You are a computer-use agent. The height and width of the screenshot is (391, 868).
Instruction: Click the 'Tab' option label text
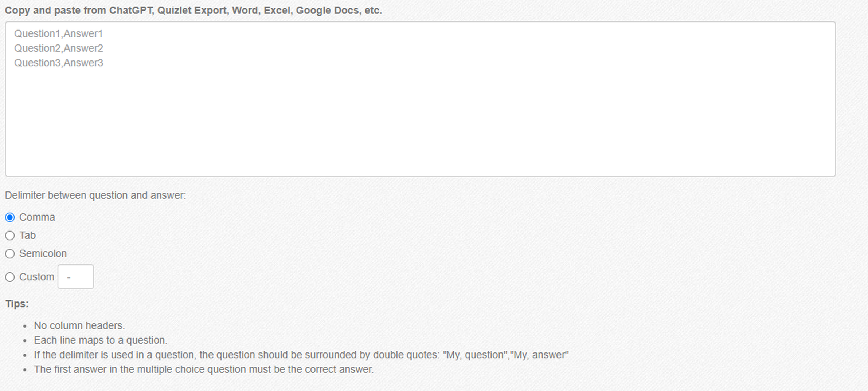coord(28,236)
